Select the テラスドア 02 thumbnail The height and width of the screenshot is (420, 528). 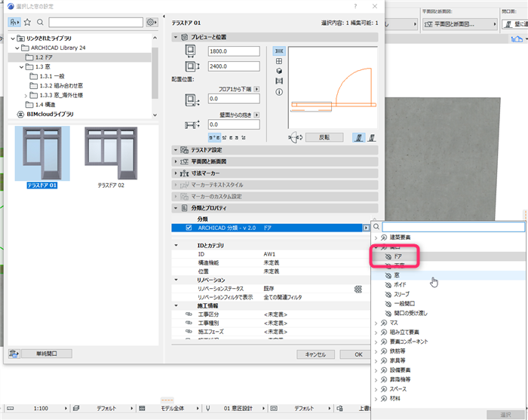(x=111, y=157)
